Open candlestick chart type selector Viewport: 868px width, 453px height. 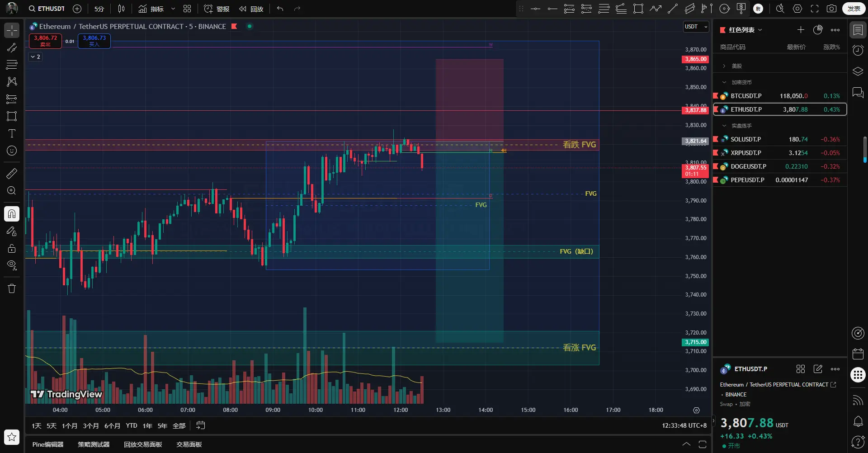pos(121,9)
